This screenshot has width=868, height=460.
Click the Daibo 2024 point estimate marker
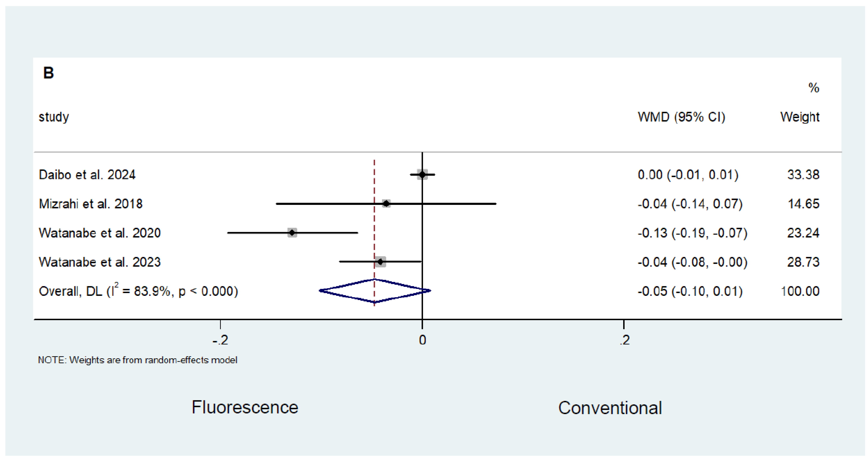click(x=422, y=174)
